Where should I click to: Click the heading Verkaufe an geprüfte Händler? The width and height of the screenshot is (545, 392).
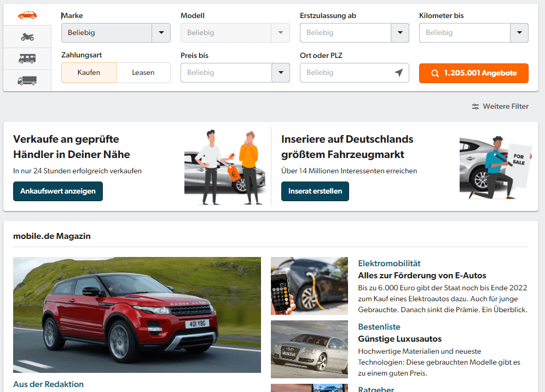pos(72,147)
